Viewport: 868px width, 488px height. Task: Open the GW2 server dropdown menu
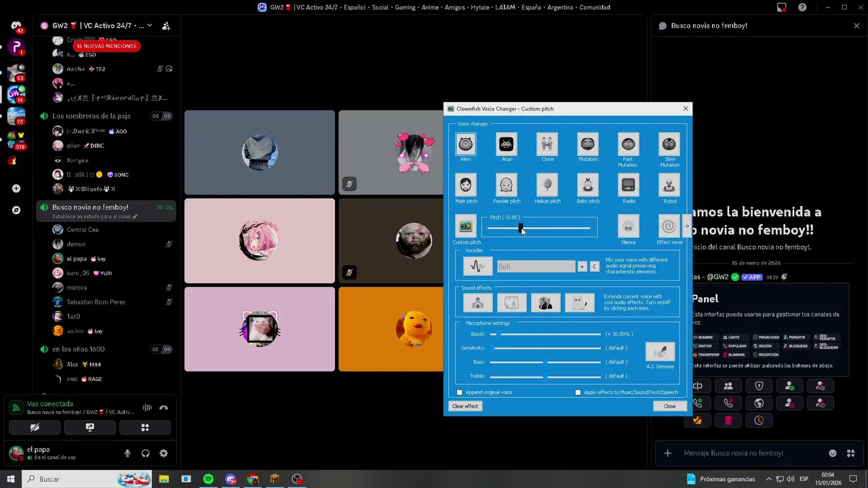149,26
